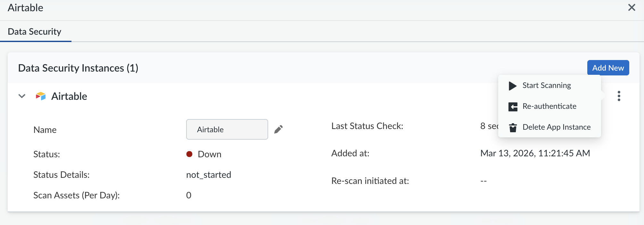
Task: Click into the Name input field
Action: point(227,129)
